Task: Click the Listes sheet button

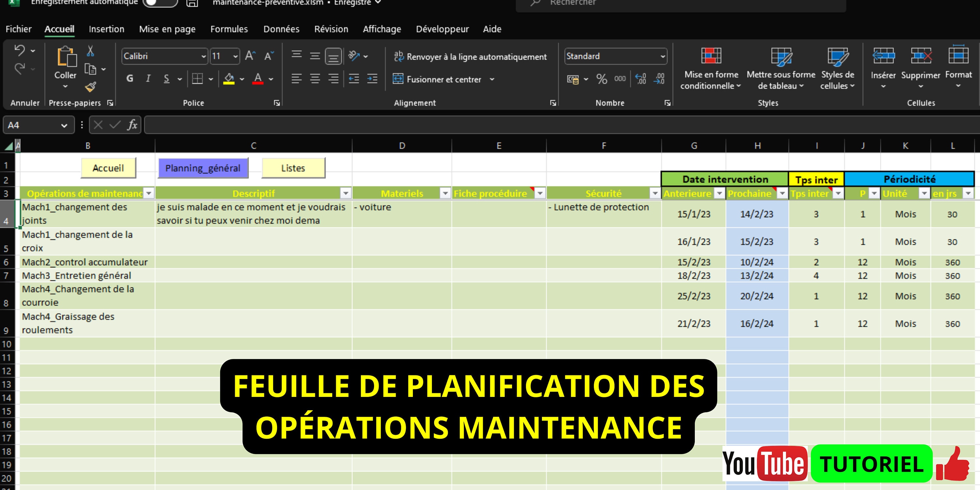Action: [x=293, y=168]
